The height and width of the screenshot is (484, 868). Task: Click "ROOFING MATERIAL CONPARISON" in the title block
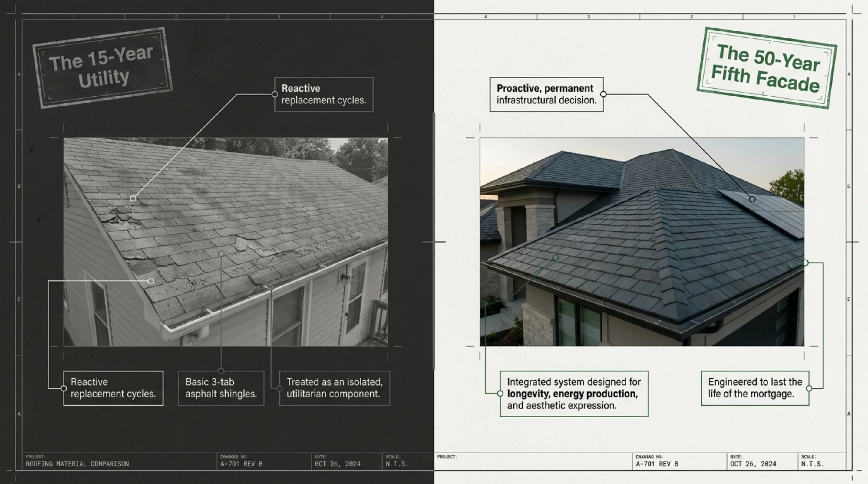pos(78,464)
